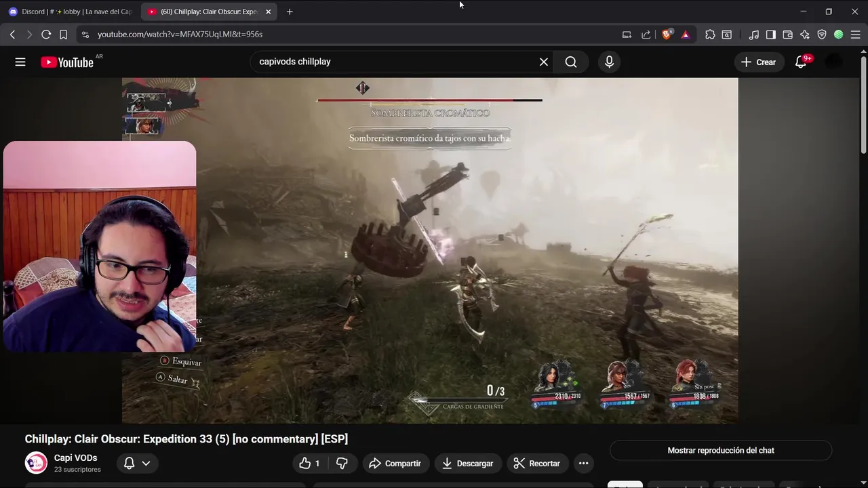The height and width of the screenshot is (488, 868).
Task: Open browser extensions puzzle icon
Action: click(710, 35)
